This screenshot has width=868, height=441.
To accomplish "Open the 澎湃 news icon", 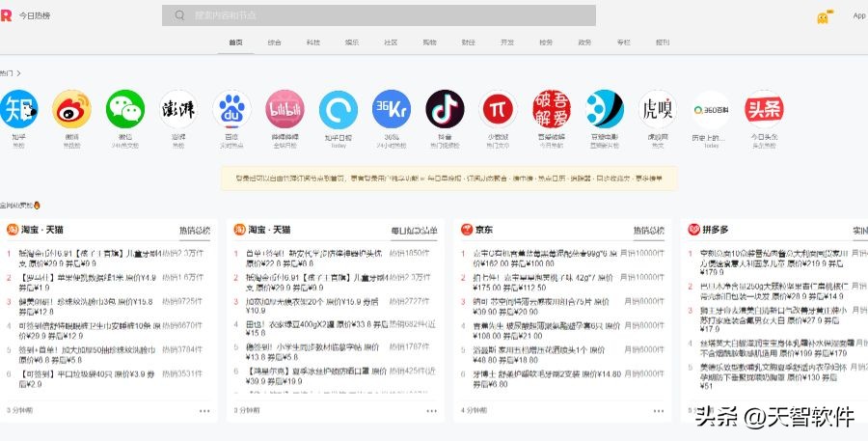I will [178, 109].
